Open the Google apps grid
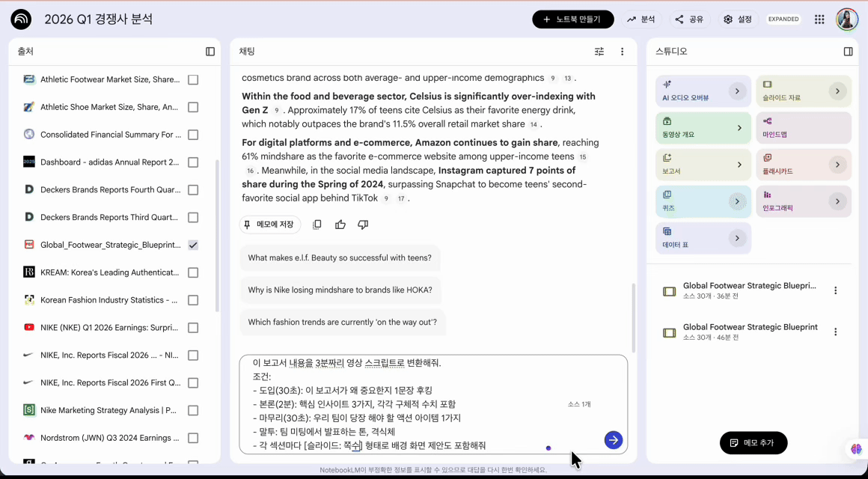Viewport: 868px width, 479px height. [x=820, y=19]
